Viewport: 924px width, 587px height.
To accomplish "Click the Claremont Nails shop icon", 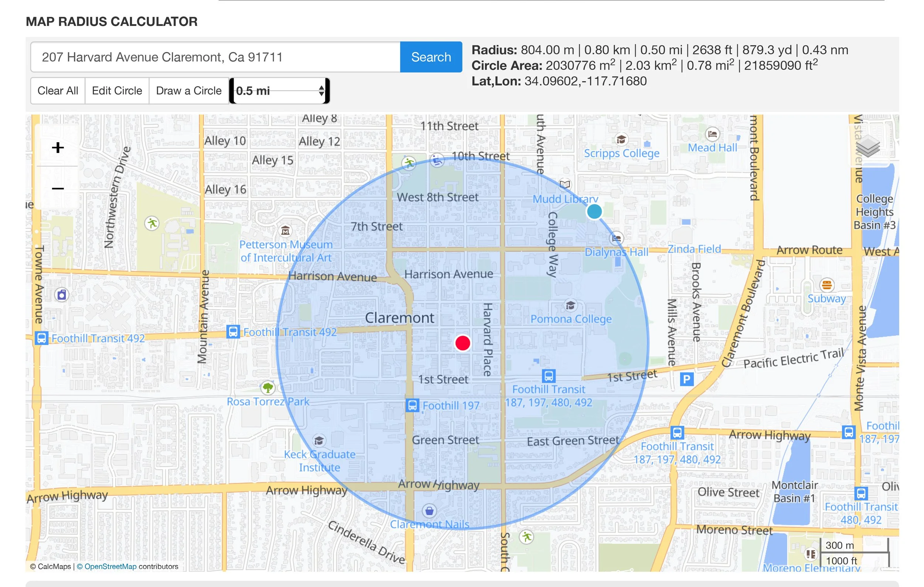I will pos(429,511).
